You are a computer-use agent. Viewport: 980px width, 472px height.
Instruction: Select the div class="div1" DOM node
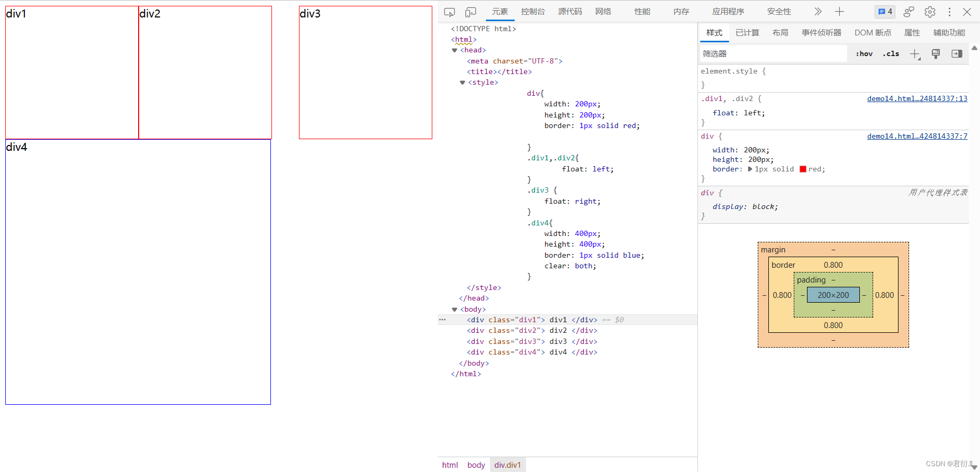532,320
